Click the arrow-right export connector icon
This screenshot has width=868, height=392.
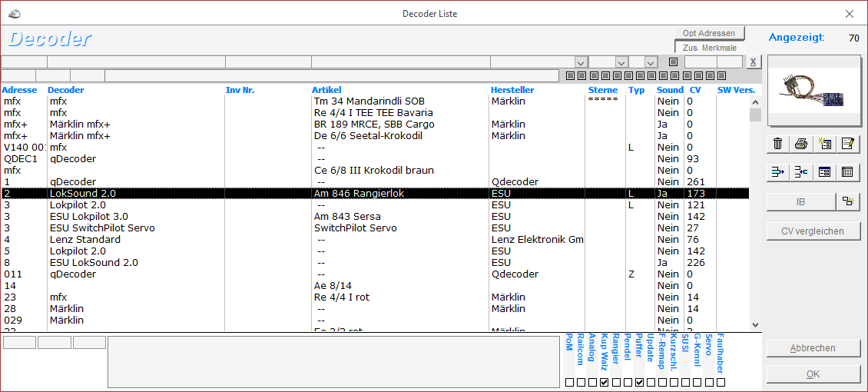[778, 172]
